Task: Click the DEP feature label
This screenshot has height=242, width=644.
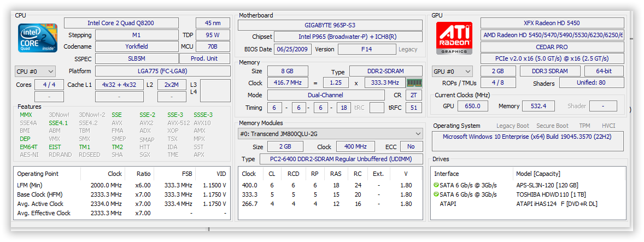Action: 25,139
